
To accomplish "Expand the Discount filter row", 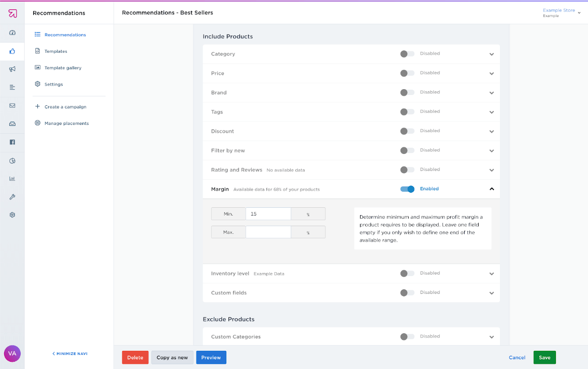I will click(x=492, y=132).
